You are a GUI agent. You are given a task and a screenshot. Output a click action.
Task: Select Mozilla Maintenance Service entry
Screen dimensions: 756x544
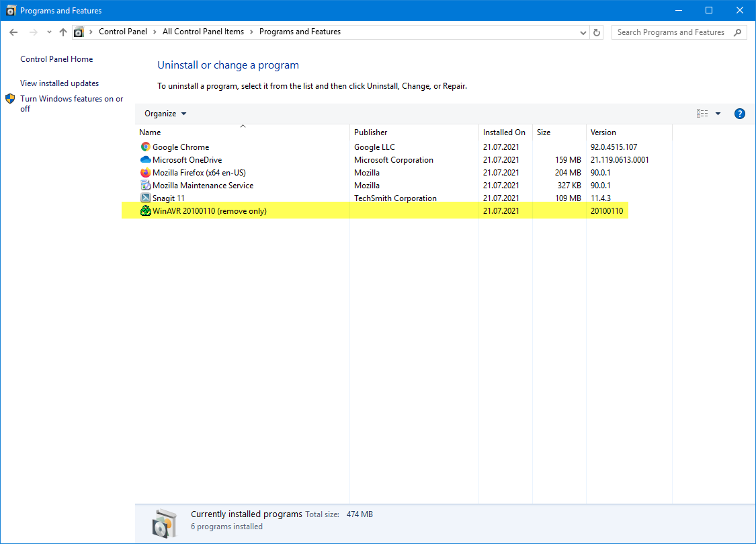tap(203, 185)
